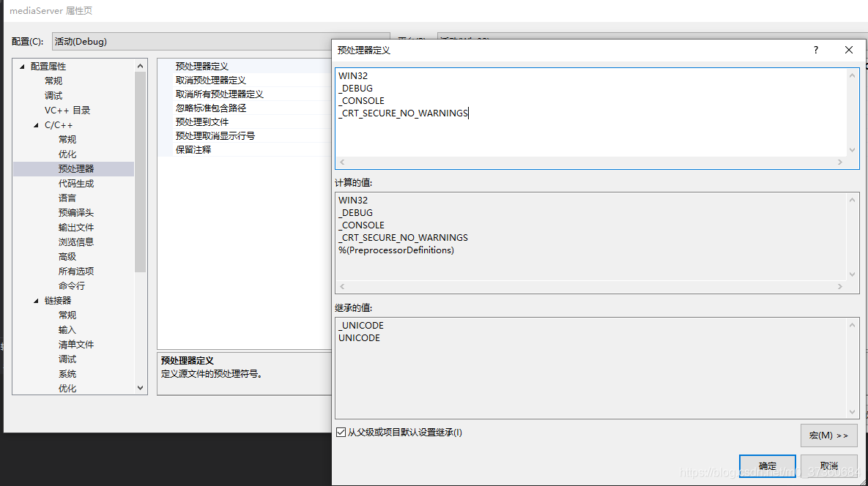This screenshot has height=486, width=868.
Task: Select 所有选项 tree item
Action: point(76,272)
